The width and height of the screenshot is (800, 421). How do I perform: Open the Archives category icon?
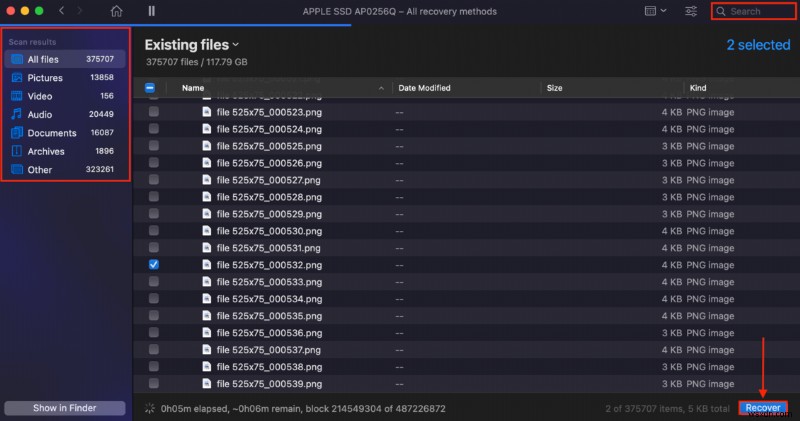click(x=16, y=151)
